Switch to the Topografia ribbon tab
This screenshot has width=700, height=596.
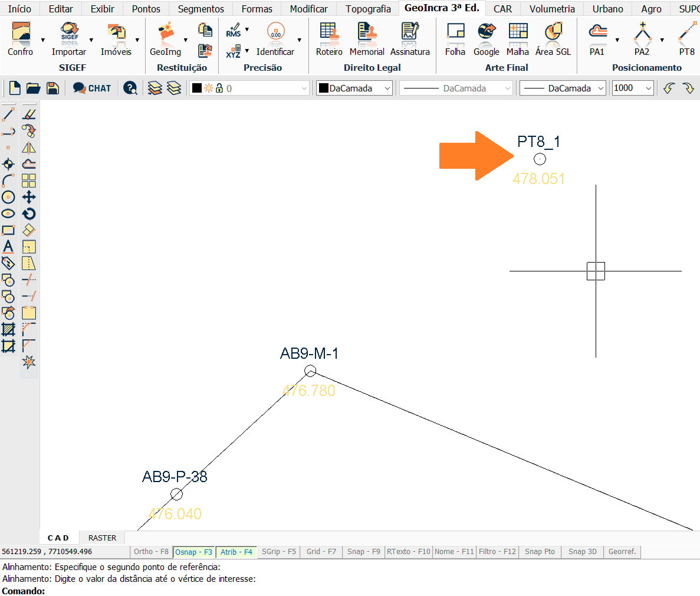point(368,9)
